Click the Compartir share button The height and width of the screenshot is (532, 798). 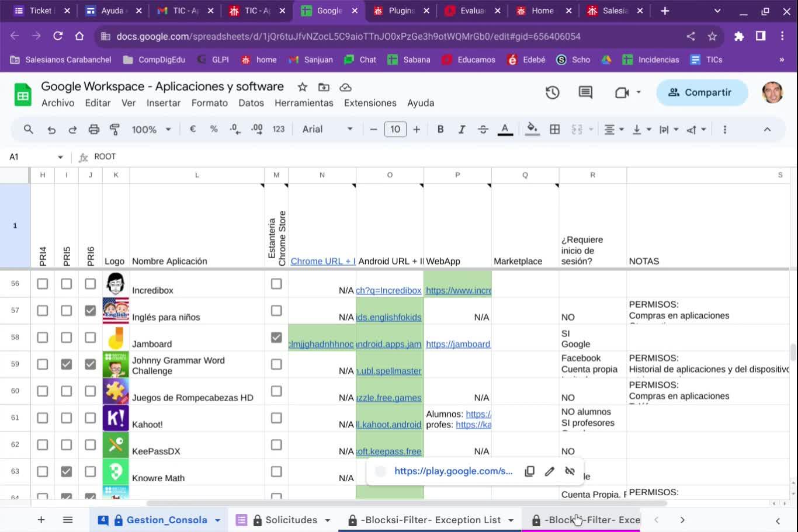click(x=701, y=92)
